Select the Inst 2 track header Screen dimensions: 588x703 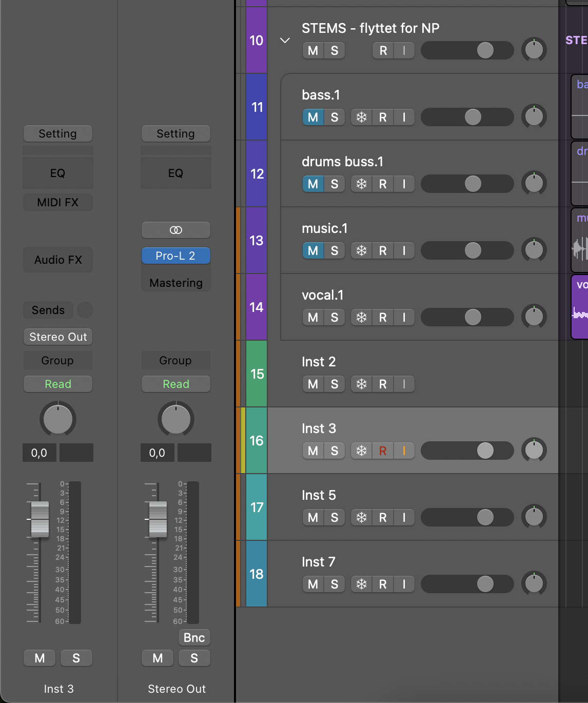coord(413,374)
